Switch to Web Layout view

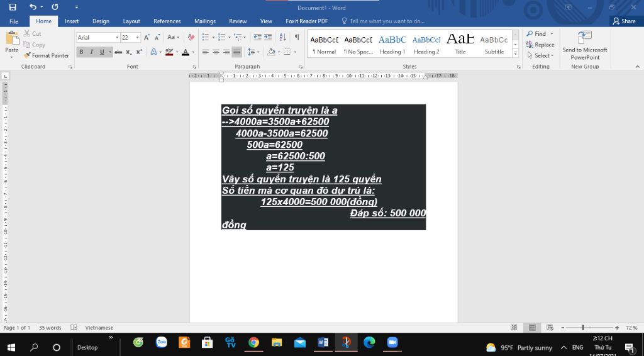point(550,328)
